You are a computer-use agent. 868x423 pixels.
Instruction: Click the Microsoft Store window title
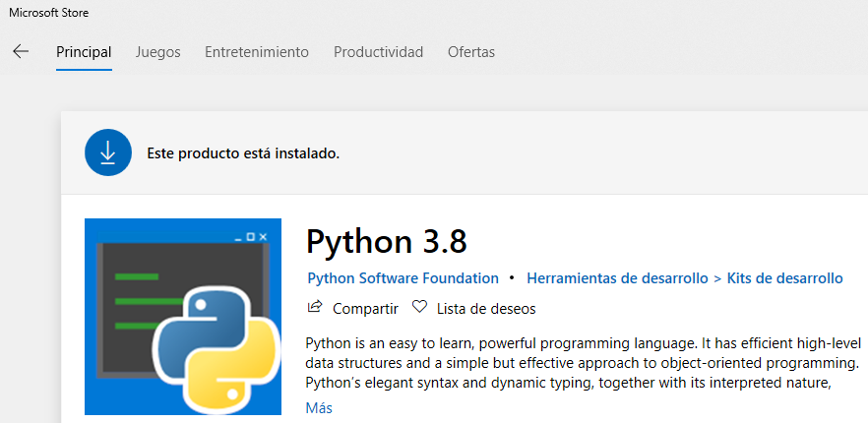[x=49, y=13]
